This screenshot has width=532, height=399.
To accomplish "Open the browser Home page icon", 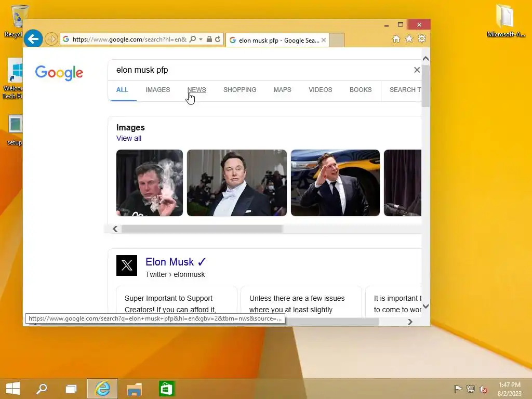I will click(x=396, y=38).
